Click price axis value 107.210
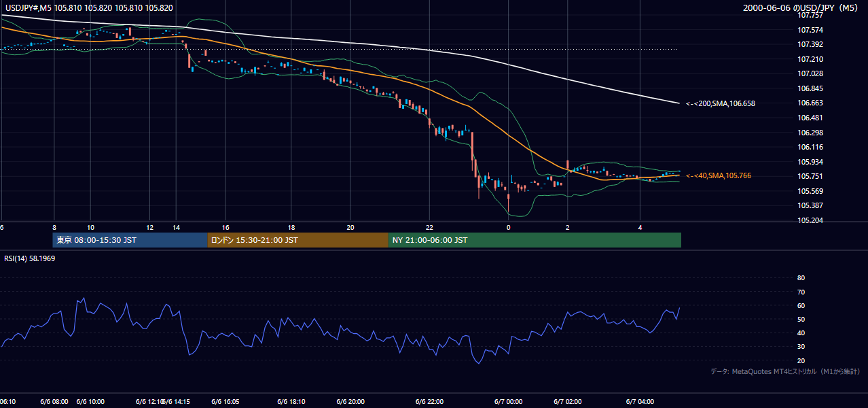The image size is (868, 408). 810,59
